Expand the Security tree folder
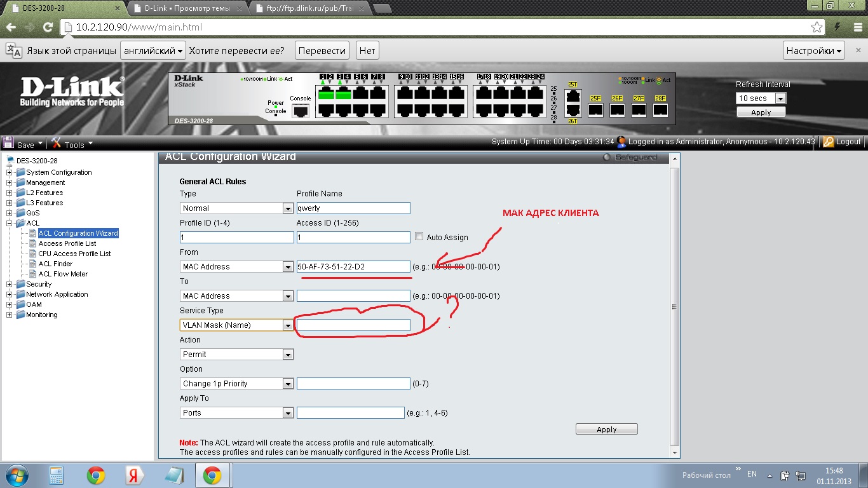The image size is (868, 488). (x=10, y=284)
